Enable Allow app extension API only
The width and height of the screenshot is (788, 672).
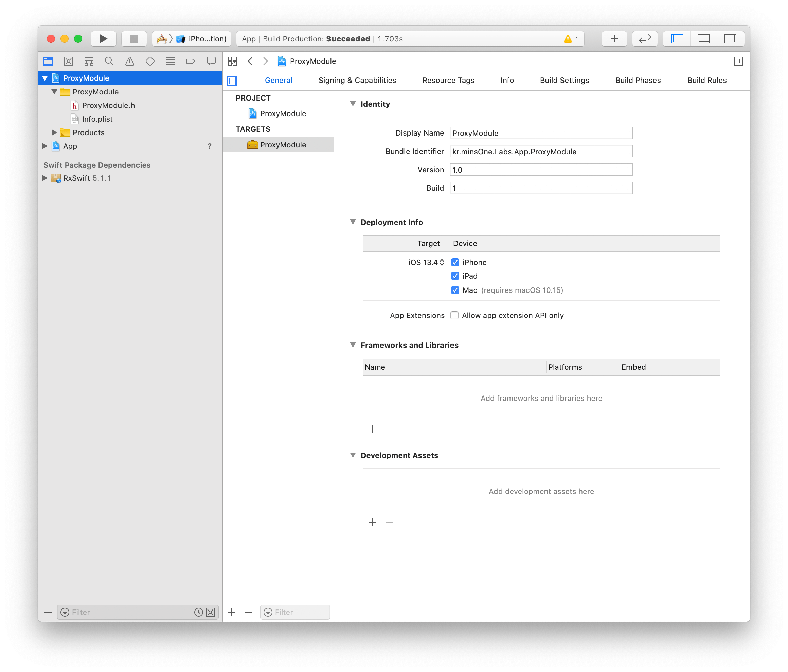pos(454,315)
